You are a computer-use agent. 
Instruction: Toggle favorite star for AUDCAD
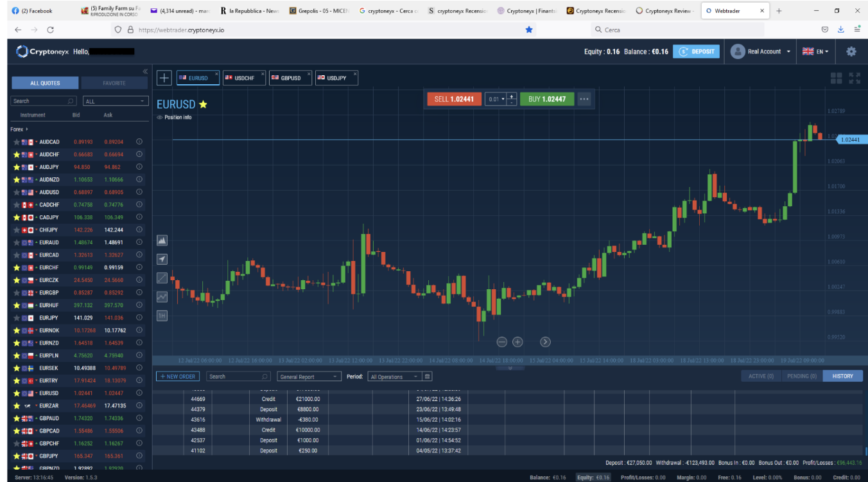coord(17,142)
